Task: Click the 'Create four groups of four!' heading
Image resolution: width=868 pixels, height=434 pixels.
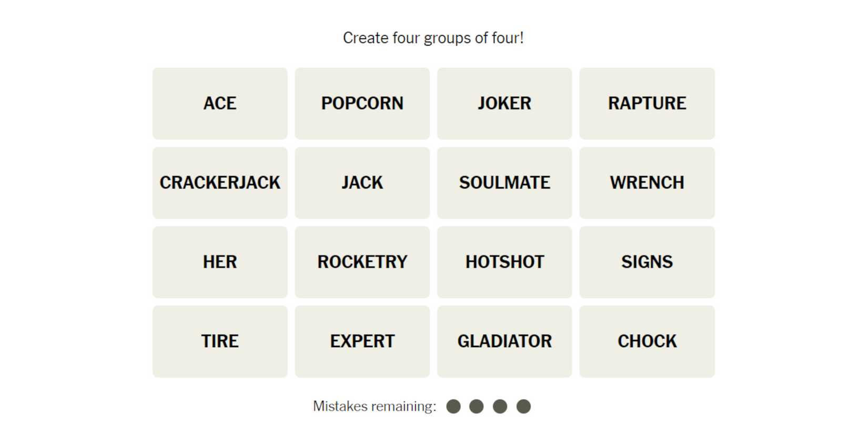Action: [433, 38]
